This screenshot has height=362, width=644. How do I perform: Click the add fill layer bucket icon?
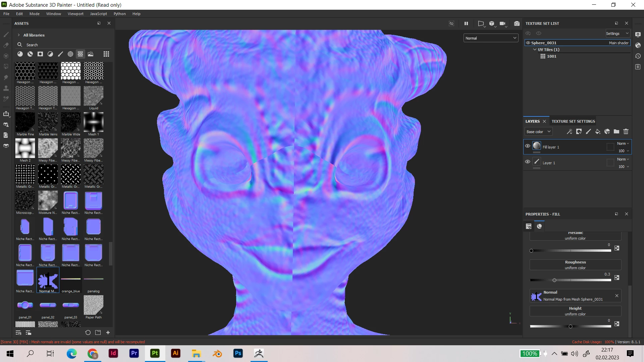pyautogui.click(x=598, y=132)
